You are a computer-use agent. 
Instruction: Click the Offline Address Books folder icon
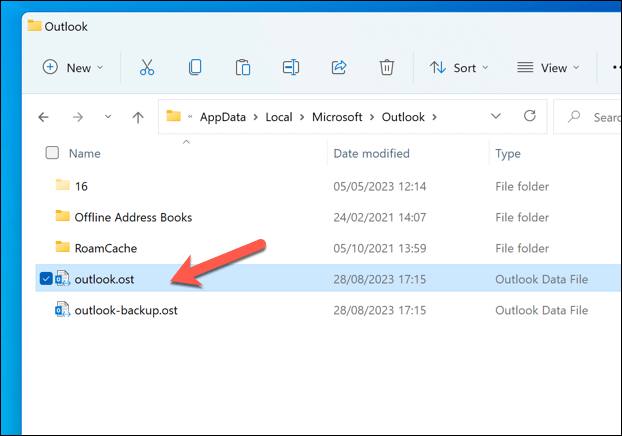[x=62, y=216]
